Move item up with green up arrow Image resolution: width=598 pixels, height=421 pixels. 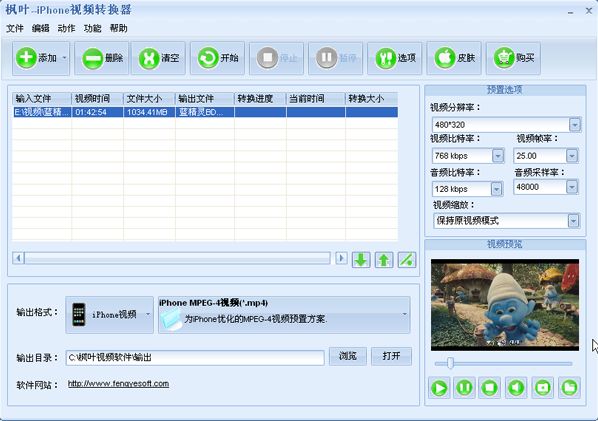(384, 260)
